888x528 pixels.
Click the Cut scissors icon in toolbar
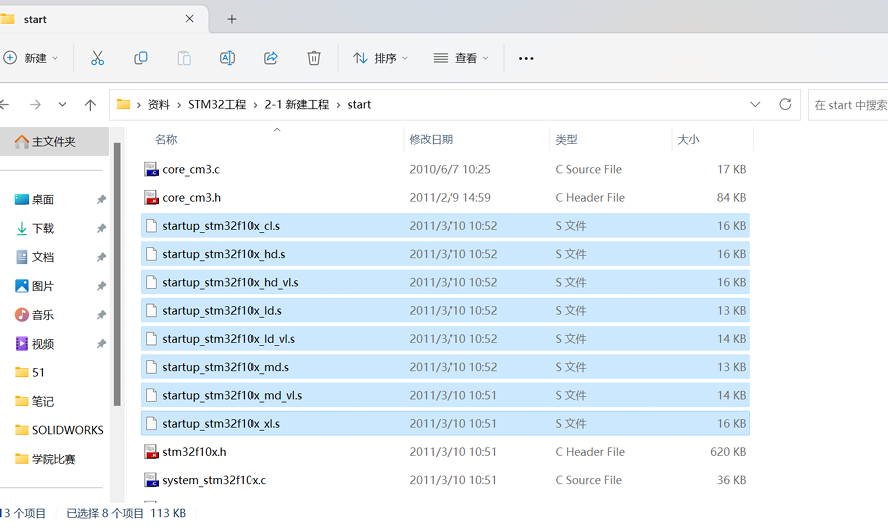pyautogui.click(x=97, y=58)
